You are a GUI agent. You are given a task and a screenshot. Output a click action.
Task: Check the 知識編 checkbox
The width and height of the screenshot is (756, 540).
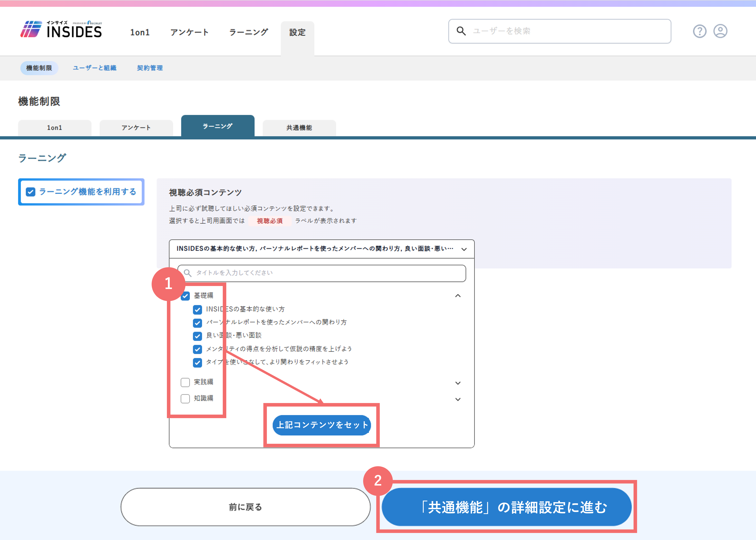[185, 399]
